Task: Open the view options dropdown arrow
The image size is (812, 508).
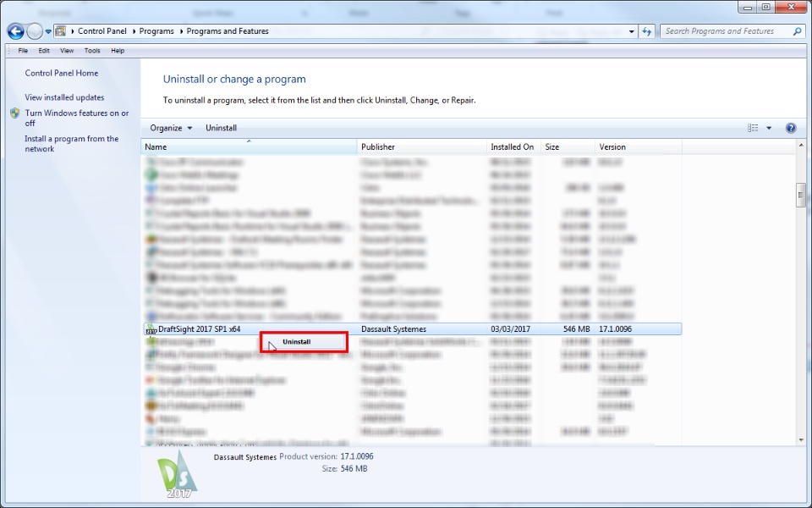Action: [769, 128]
